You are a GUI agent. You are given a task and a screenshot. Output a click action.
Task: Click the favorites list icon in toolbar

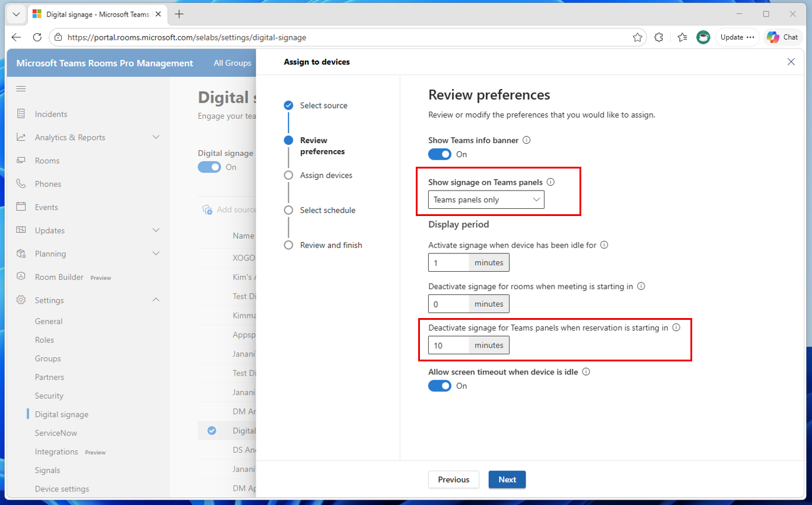(x=682, y=37)
